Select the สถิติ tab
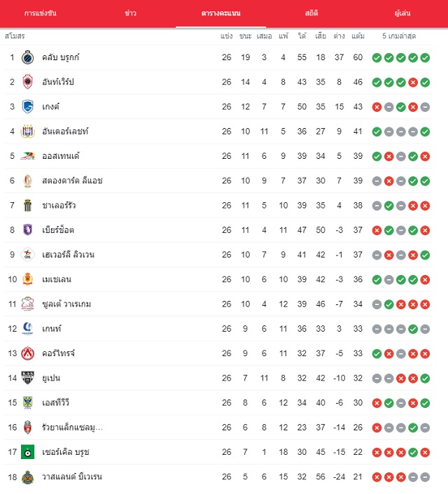This screenshot has width=448, height=494. click(x=311, y=13)
